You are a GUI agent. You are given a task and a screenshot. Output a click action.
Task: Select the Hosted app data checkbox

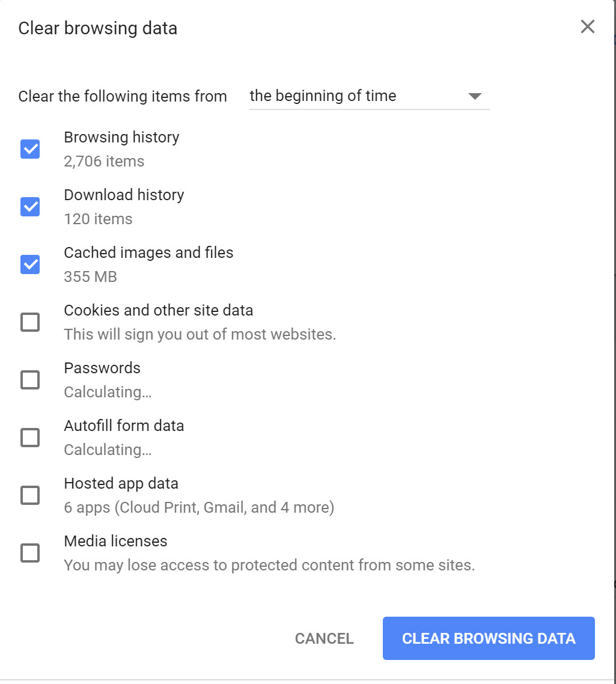click(30, 495)
